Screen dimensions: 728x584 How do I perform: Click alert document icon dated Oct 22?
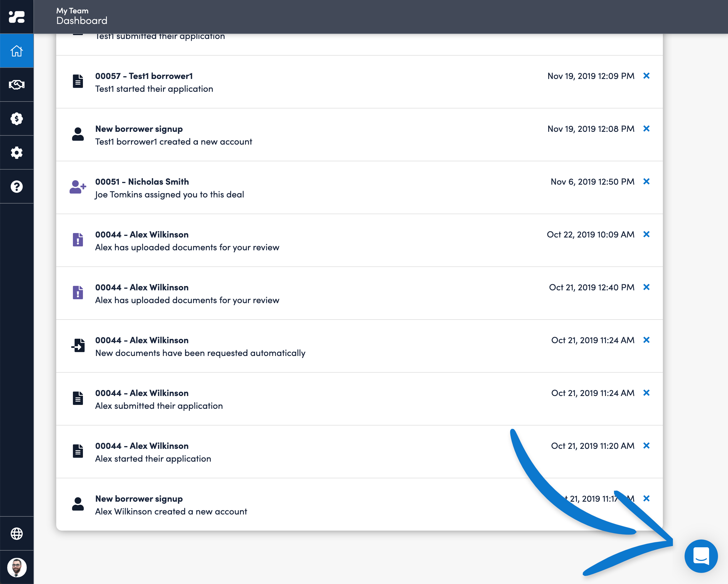tap(78, 239)
